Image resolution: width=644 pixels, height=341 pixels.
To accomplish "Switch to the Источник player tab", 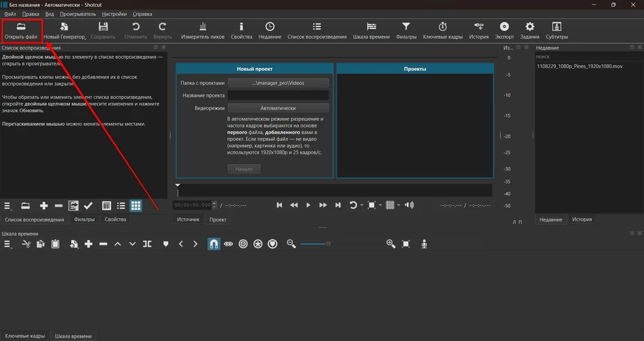I will pyautogui.click(x=188, y=219).
